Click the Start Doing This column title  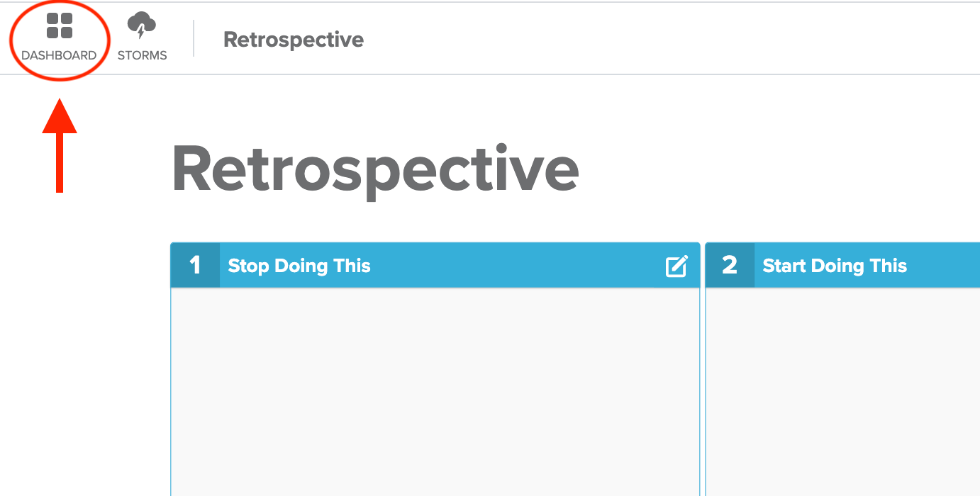pyautogui.click(x=835, y=266)
